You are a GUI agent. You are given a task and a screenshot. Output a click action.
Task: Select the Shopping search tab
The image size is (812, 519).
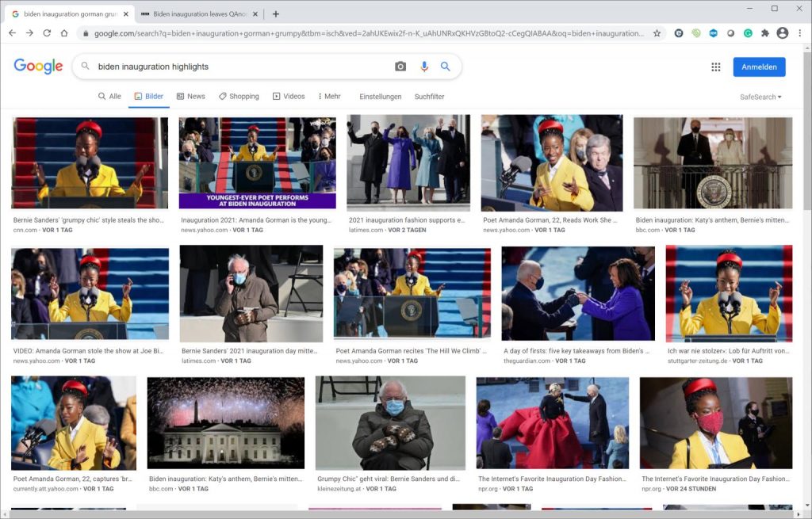point(239,97)
